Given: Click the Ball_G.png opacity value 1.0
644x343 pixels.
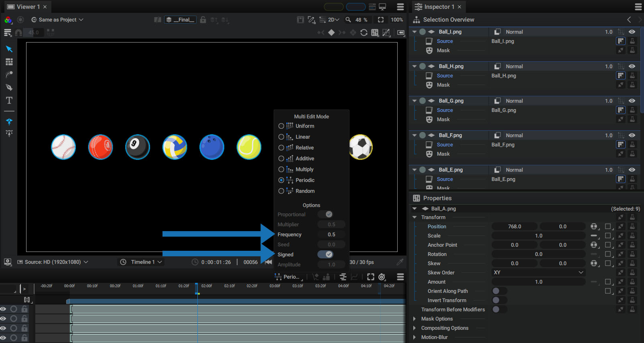Looking at the screenshot, I should [x=609, y=101].
